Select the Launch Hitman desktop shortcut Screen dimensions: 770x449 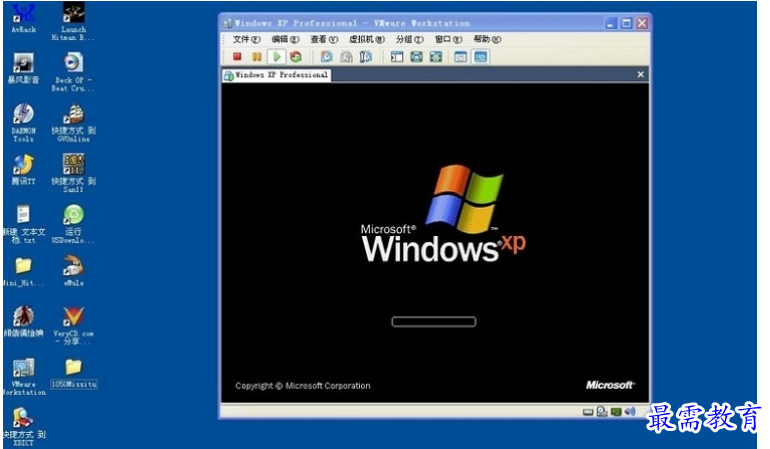coord(73,22)
